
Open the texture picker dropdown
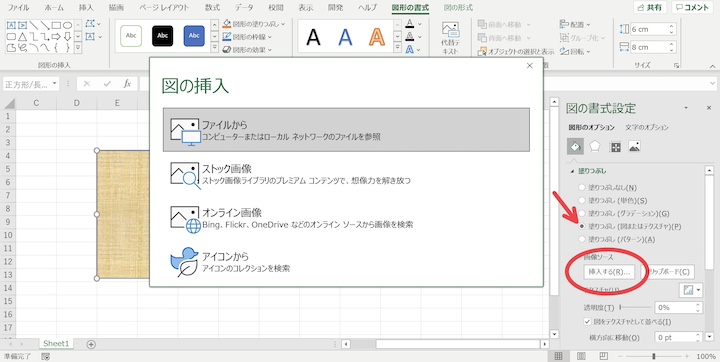coord(690,290)
